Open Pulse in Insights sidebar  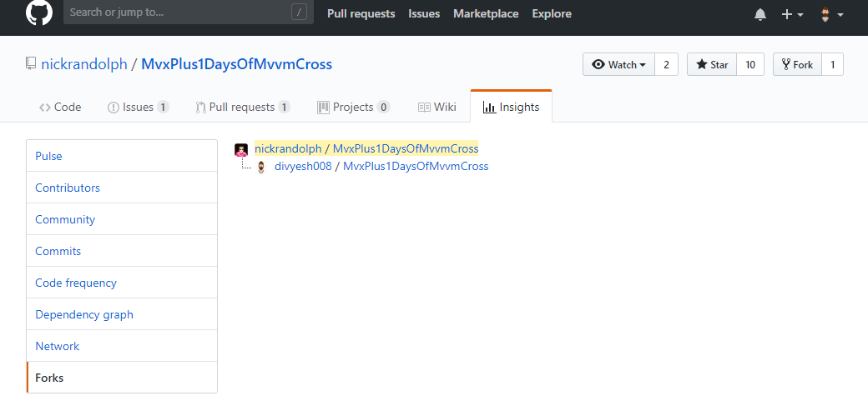coord(122,156)
